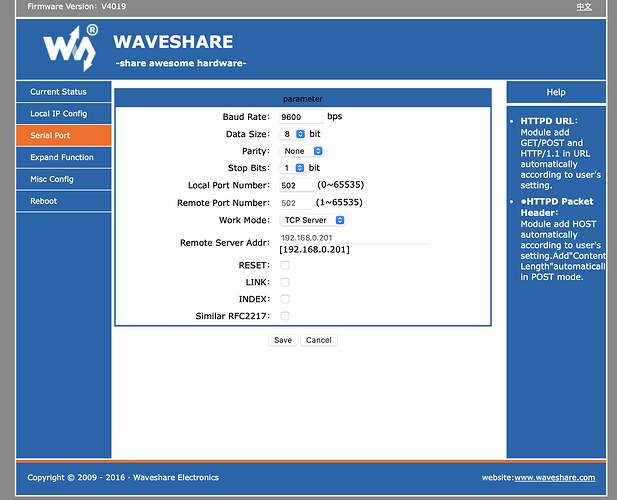Click the Local Port Number field
This screenshot has height=500, width=617.
point(296,185)
